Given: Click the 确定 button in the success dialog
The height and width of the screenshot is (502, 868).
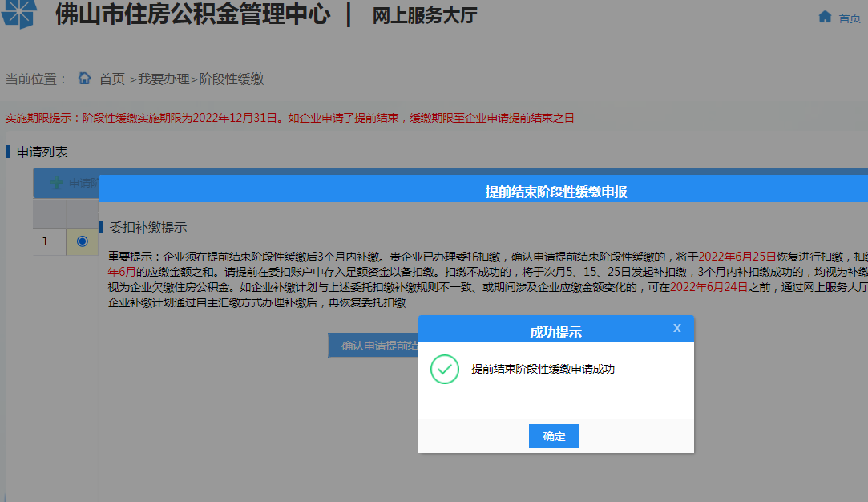Looking at the screenshot, I should coord(553,435).
